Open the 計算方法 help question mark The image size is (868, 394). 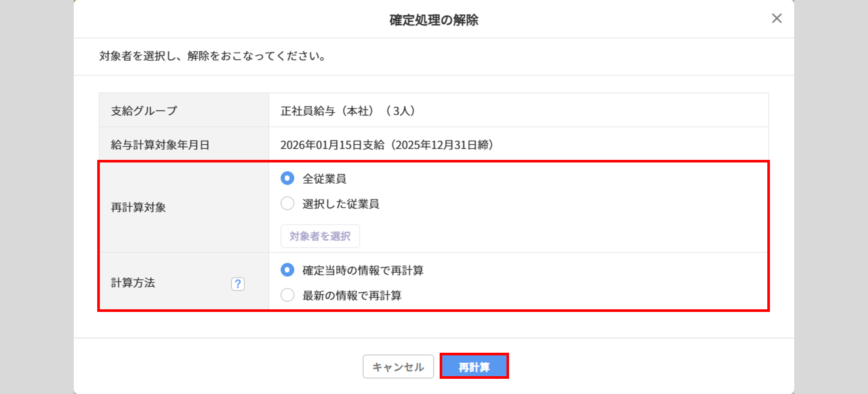click(x=238, y=284)
